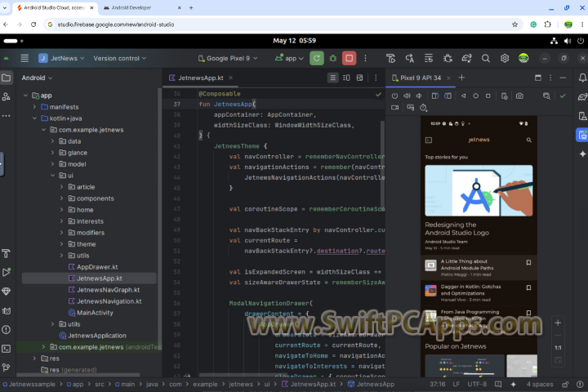The width and height of the screenshot is (588, 392).
Task: Switch editor to Code-only view
Action: [332, 78]
